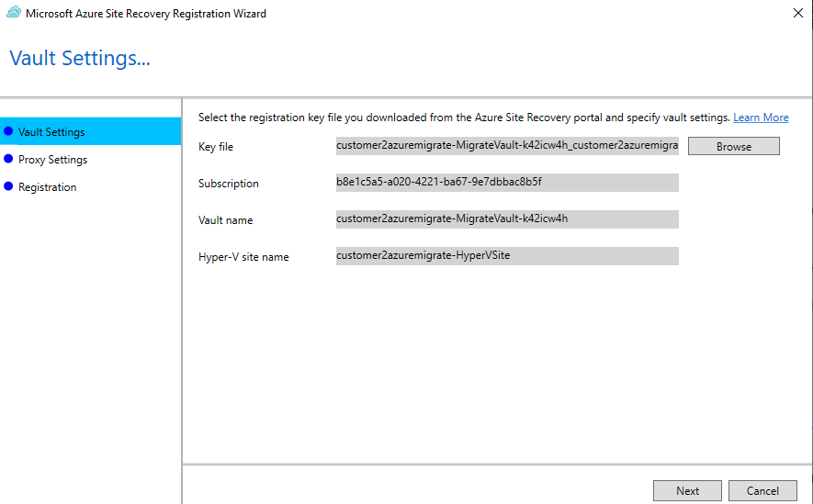Click the blue bullet beside Proxy Settings
Screen dimensions: 813x504
pos(8,159)
